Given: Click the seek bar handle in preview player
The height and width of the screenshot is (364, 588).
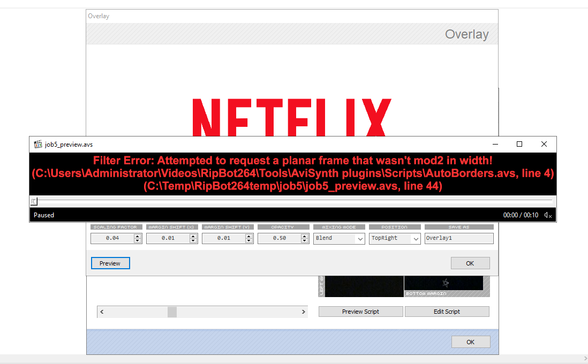Looking at the screenshot, I should click(x=34, y=201).
